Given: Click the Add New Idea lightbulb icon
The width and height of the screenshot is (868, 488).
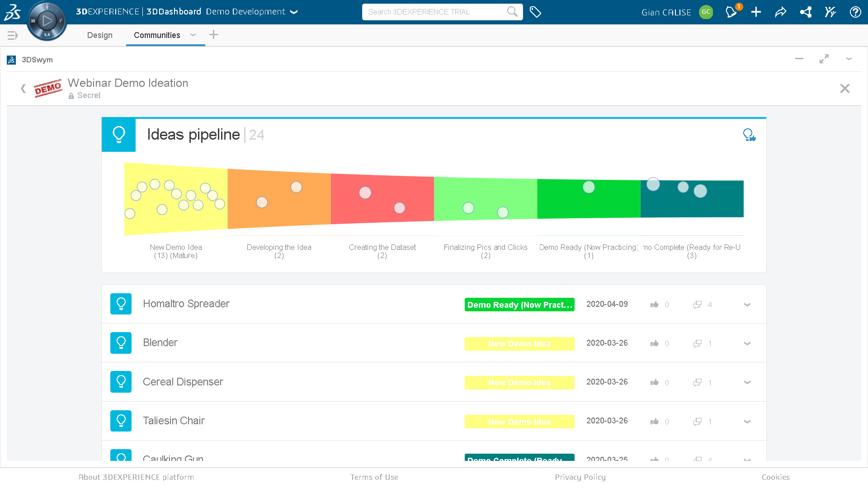Looking at the screenshot, I should click(x=748, y=135).
